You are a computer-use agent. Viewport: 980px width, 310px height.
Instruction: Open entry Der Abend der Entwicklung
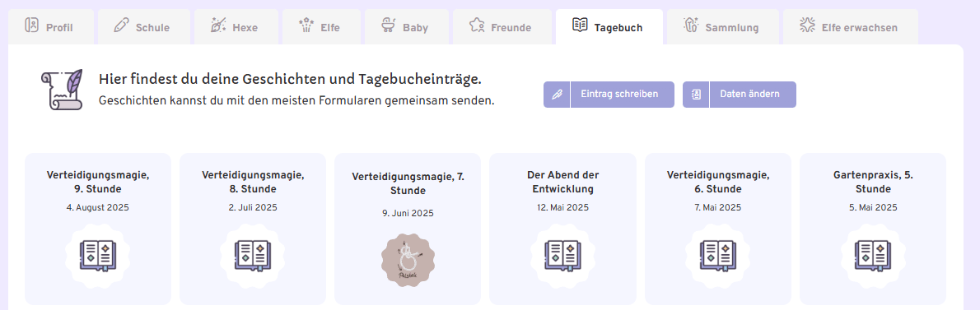(563, 182)
